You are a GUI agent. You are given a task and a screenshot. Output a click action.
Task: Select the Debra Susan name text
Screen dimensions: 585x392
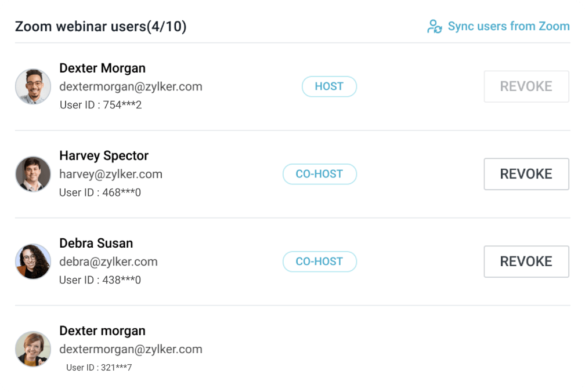click(x=96, y=244)
